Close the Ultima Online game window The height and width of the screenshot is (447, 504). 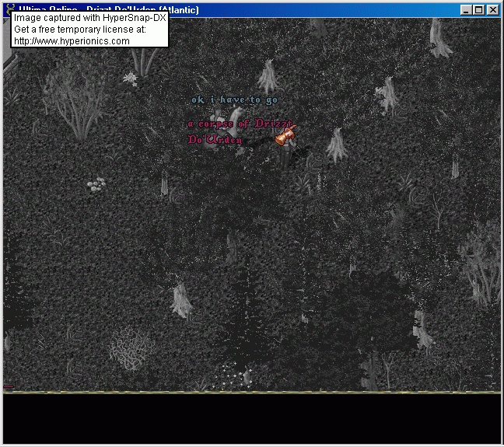coord(492,10)
